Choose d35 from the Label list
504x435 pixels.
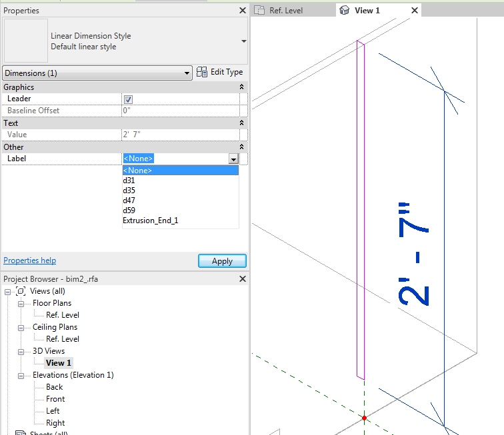tap(181, 191)
